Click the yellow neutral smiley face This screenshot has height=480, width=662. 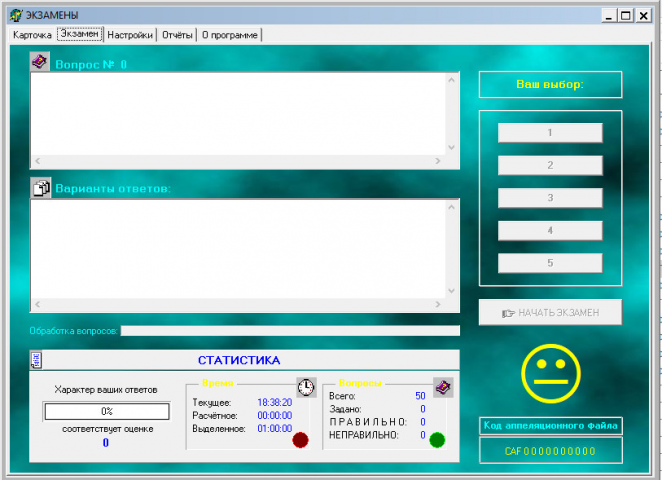point(551,374)
